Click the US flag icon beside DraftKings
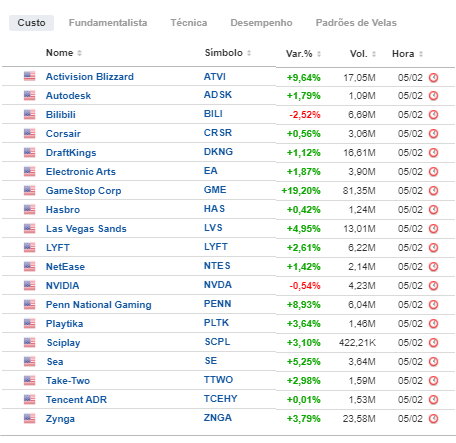The height and width of the screenshot is (443, 456). pos(29,153)
